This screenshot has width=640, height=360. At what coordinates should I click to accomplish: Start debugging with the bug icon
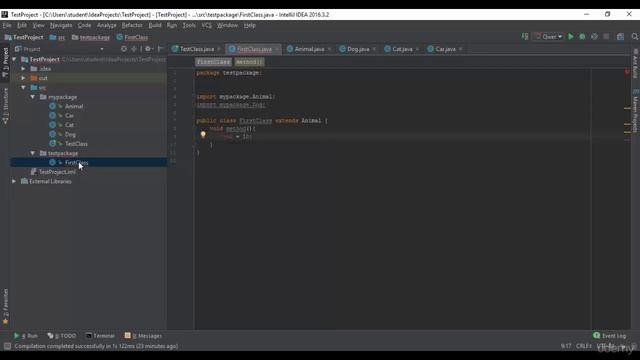582,37
